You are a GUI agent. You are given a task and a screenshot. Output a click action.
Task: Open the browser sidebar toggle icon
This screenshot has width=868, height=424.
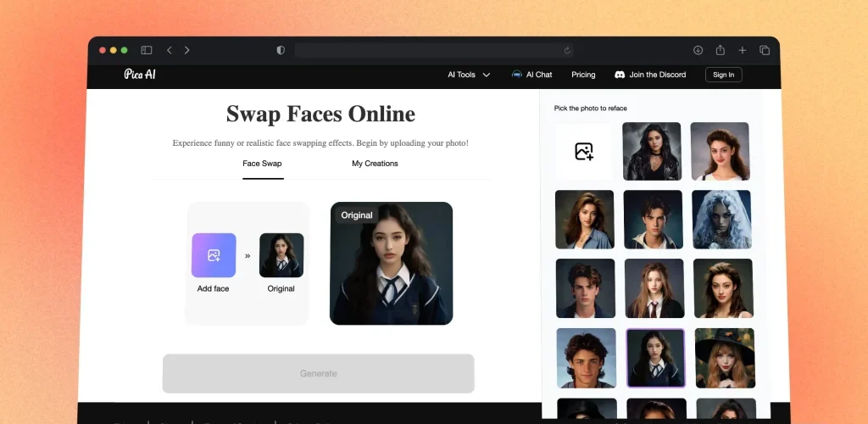[x=147, y=51]
